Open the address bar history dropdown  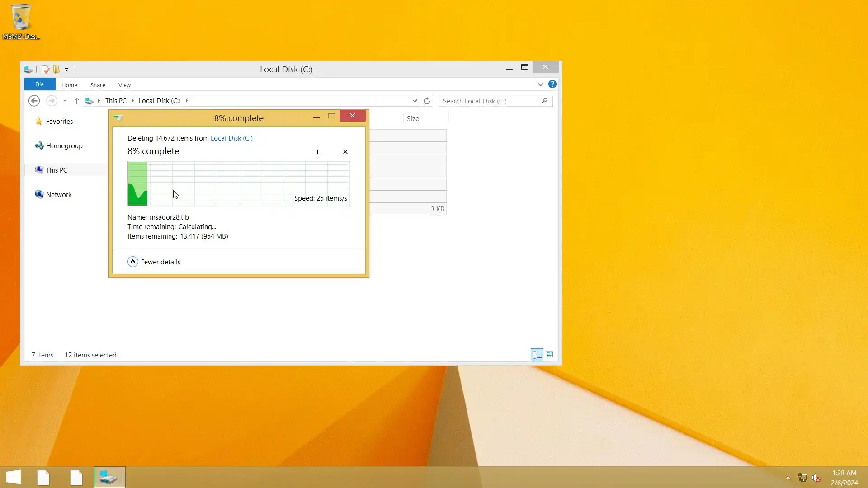point(415,101)
